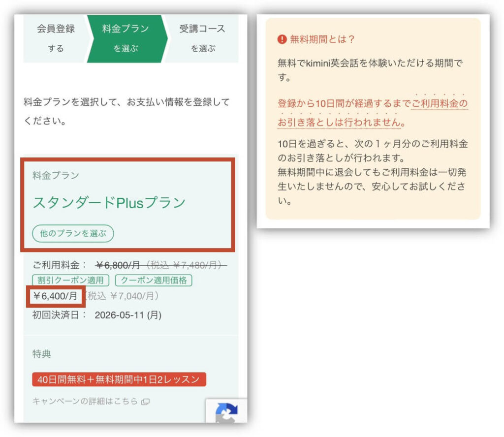Click the 無料期間とは？ heading
This screenshot has height=437, width=504.
pyautogui.click(x=322, y=39)
